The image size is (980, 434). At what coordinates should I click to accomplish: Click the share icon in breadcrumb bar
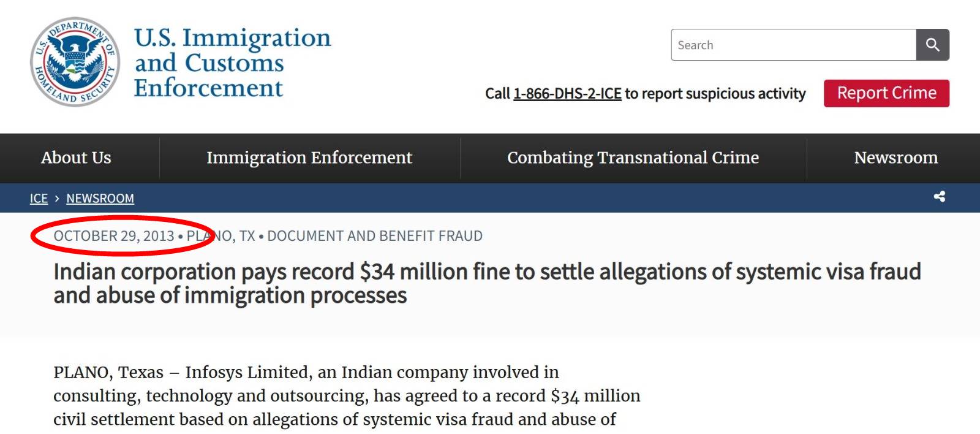click(939, 197)
